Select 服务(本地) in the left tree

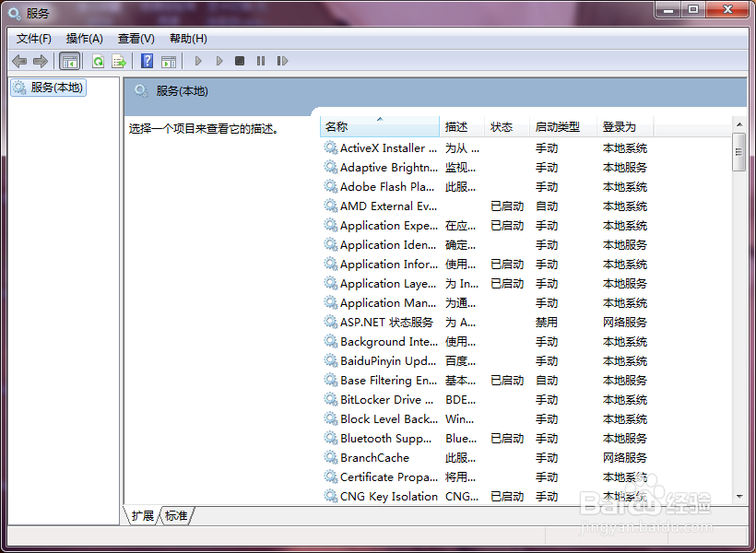tap(48, 88)
